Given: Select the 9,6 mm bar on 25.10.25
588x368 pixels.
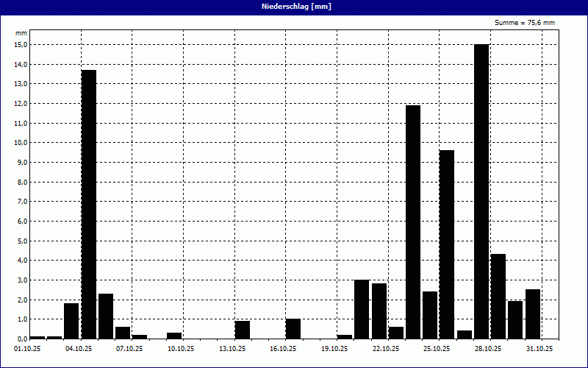Looking at the screenshot, I should pos(447,244).
